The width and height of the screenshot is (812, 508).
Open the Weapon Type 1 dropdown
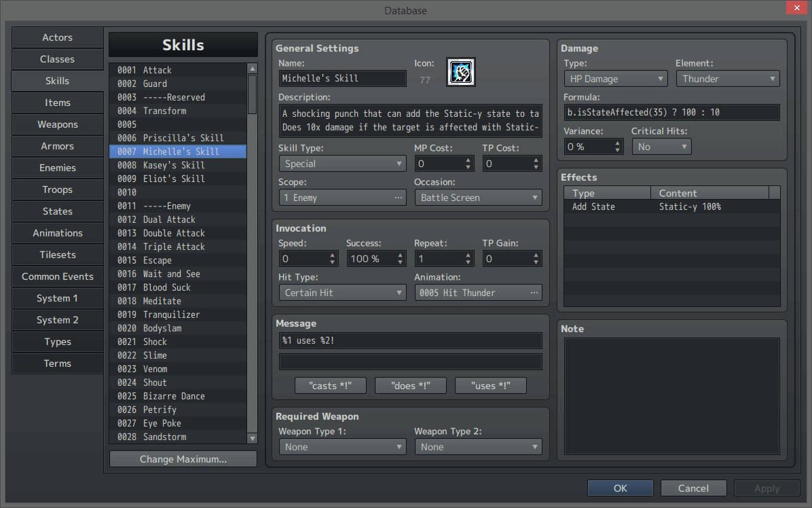[x=342, y=446]
